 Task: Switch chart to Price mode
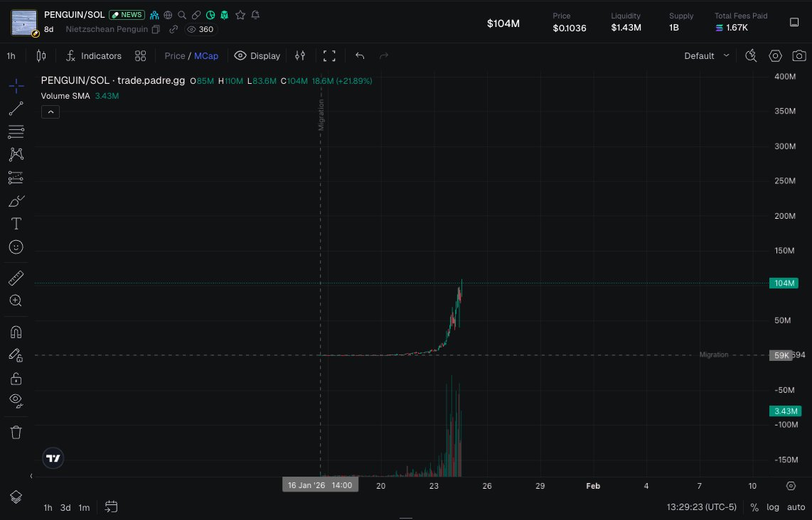pos(174,56)
